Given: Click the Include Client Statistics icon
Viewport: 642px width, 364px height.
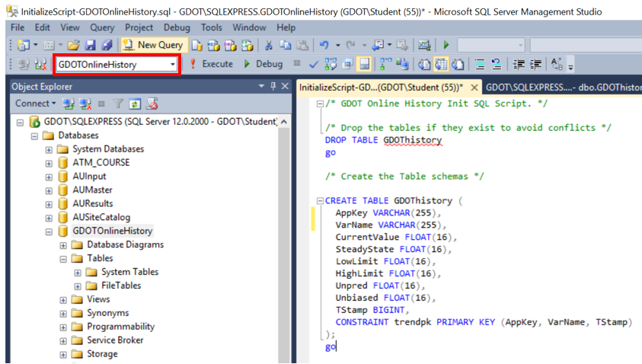Looking at the screenshot, I should pyautogui.click(x=402, y=64).
